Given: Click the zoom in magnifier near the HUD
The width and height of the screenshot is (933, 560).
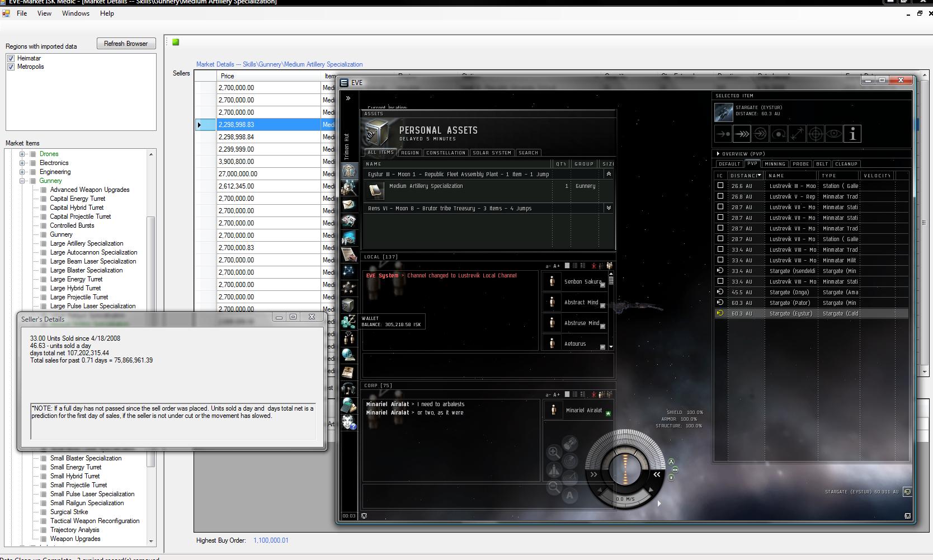Looking at the screenshot, I should pyautogui.click(x=554, y=452).
